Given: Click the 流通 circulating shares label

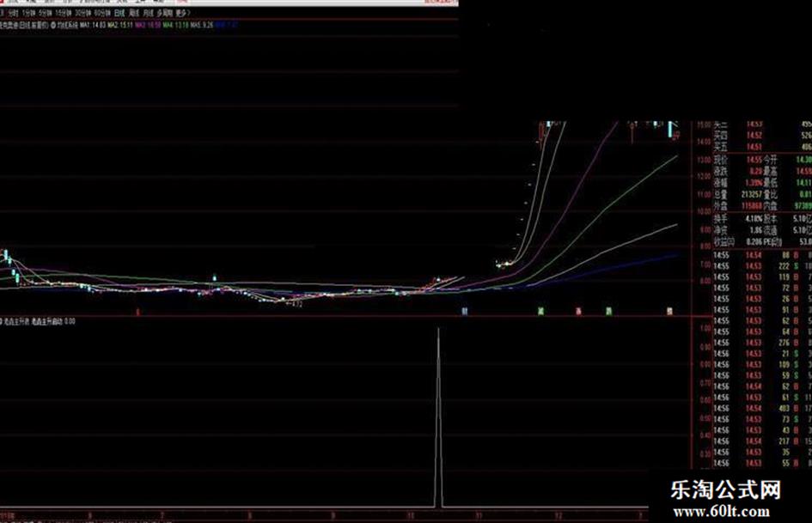Looking at the screenshot, I should coord(770,230).
